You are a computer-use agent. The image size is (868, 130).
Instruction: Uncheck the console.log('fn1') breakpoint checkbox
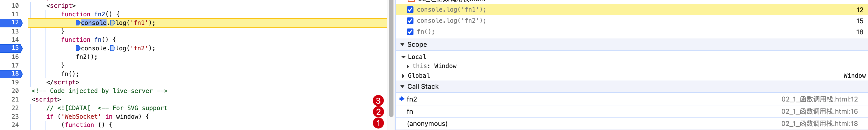point(410,10)
